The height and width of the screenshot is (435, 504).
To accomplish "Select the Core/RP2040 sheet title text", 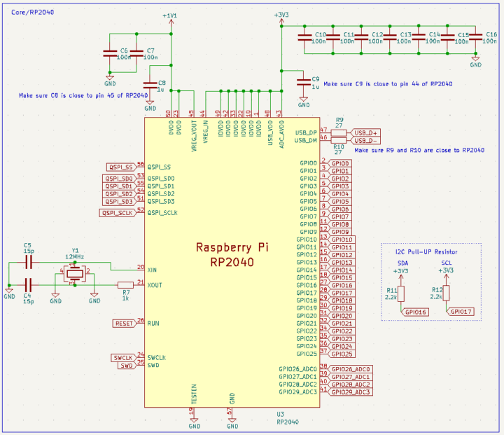I will click(31, 13).
